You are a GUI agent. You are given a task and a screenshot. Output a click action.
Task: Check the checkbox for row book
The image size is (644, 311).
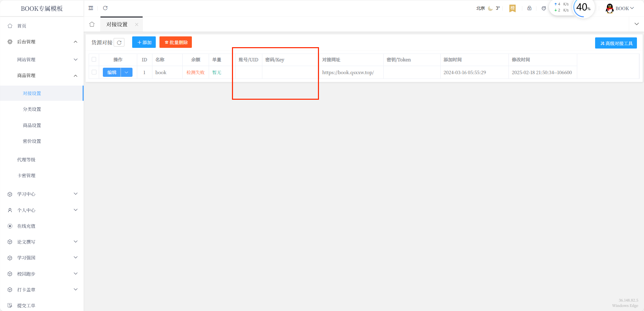pos(94,72)
